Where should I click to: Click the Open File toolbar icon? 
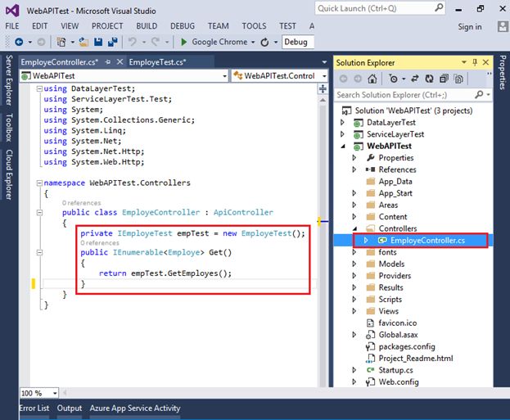(x=85, y=42)
